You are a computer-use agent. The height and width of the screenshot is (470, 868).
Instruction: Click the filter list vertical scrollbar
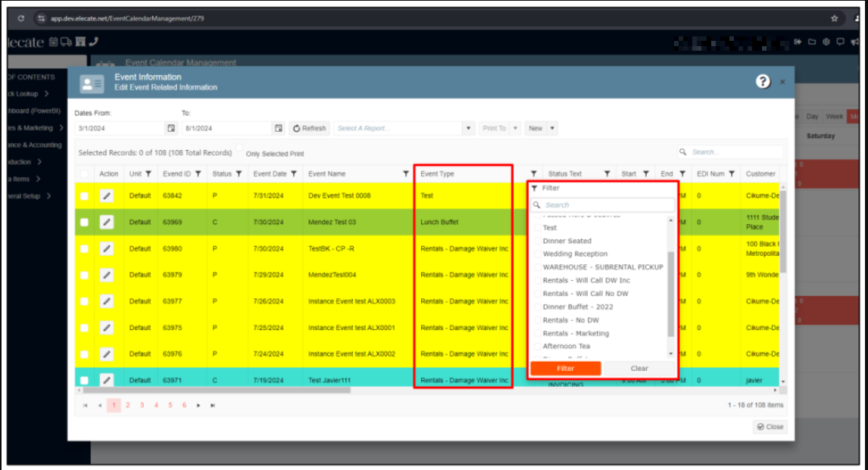670,295
